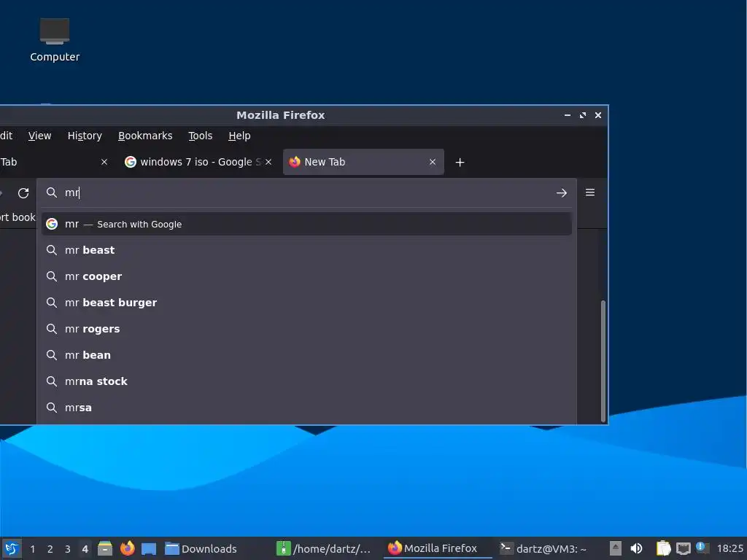This screenshot has width=747, height=560.
Task: Click the go arrow in the URL bar
Action: pyautogui.click(x=561, y=192)
